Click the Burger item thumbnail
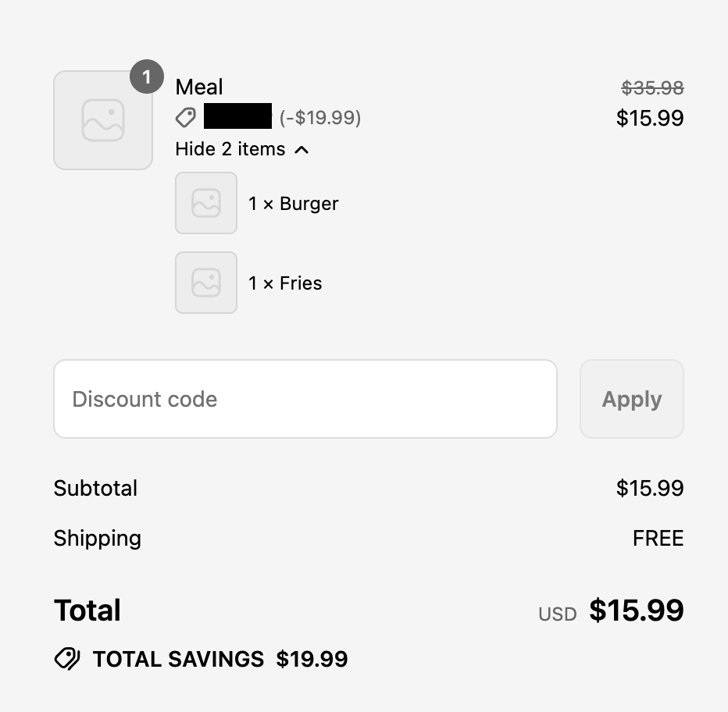The height and width of the screenshot is (712, 728). (206, 203)
